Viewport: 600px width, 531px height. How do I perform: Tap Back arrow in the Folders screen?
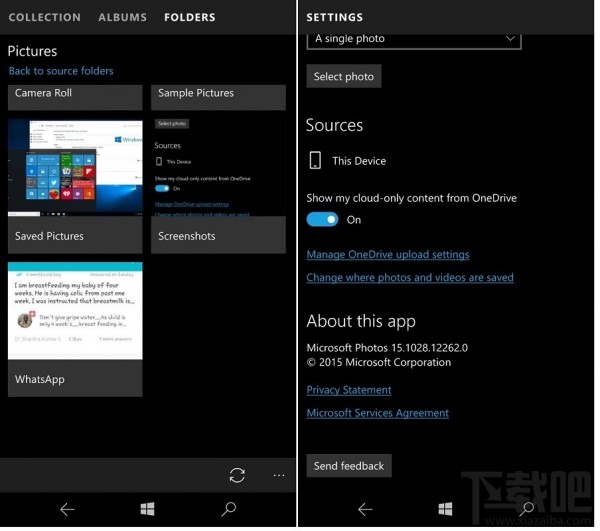pos(67,509)
